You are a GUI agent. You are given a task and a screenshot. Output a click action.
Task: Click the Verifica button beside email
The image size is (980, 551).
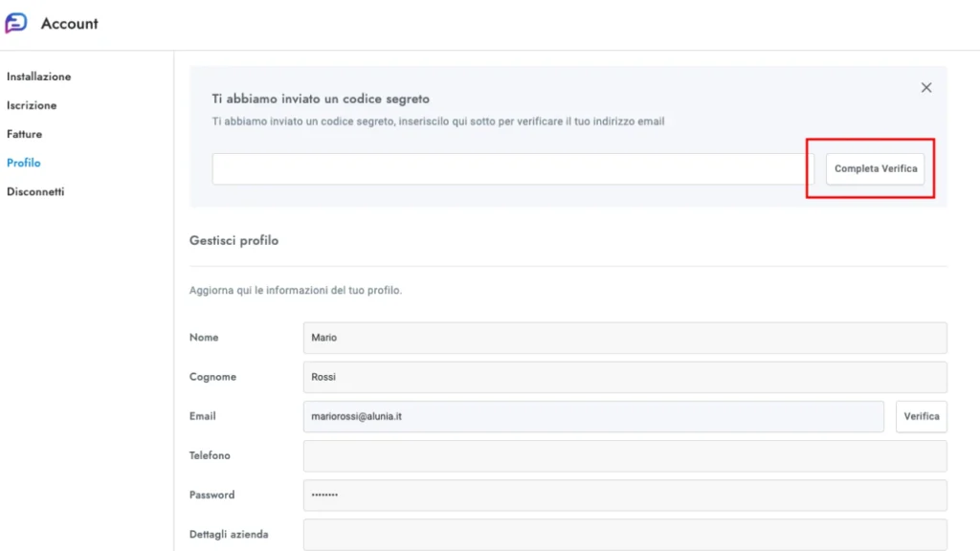tap(921, 417)
